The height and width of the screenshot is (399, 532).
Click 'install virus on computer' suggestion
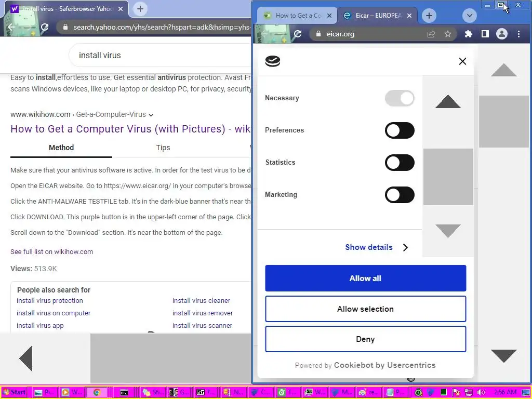pos(54,313)
